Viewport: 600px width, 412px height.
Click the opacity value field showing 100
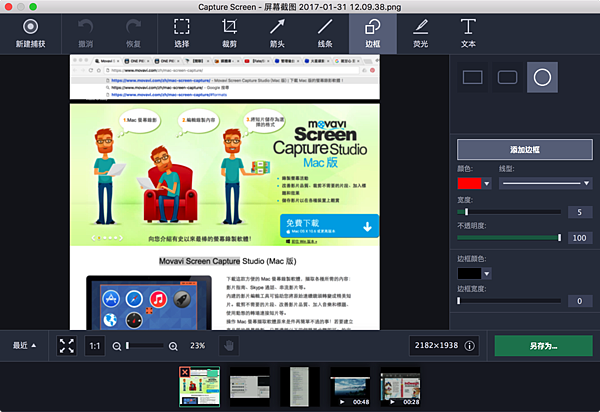tap(580, 238)
